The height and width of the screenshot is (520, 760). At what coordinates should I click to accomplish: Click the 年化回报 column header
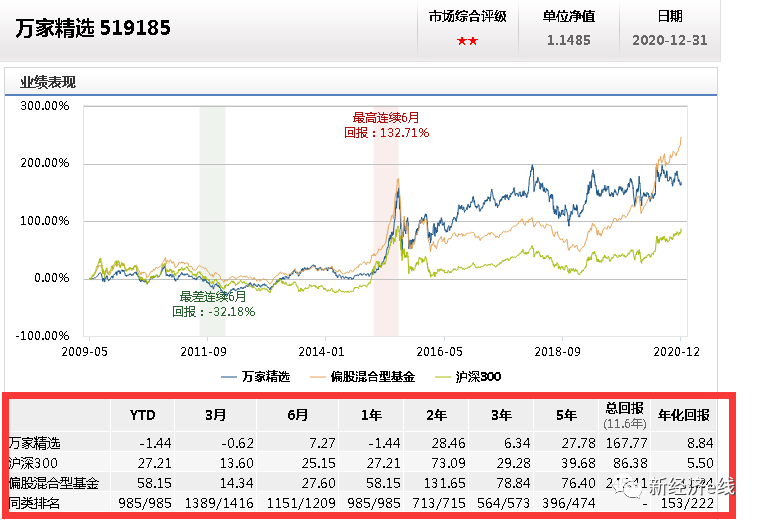[x=684, y=415]
